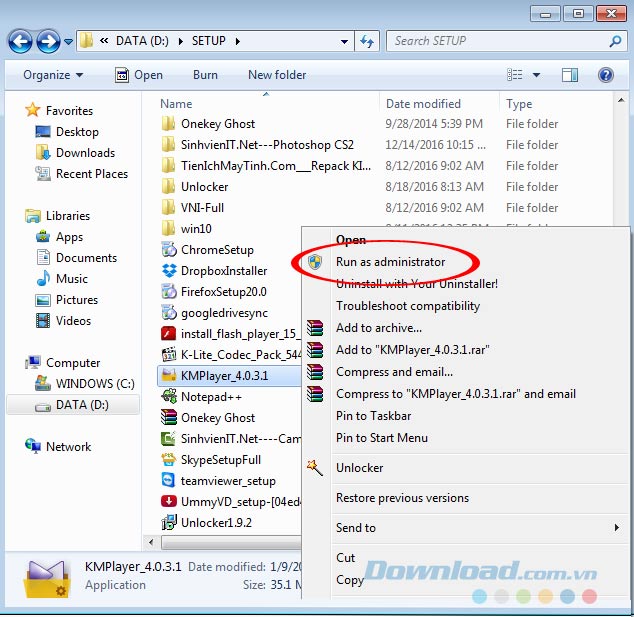Select the Onekey Ghost folder icon

point(168,124)
